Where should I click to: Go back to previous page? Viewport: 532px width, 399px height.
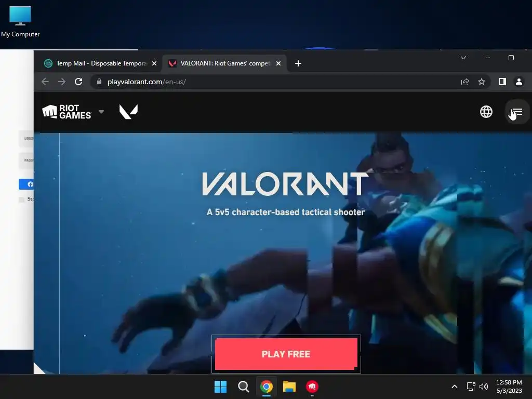point(45,82)
